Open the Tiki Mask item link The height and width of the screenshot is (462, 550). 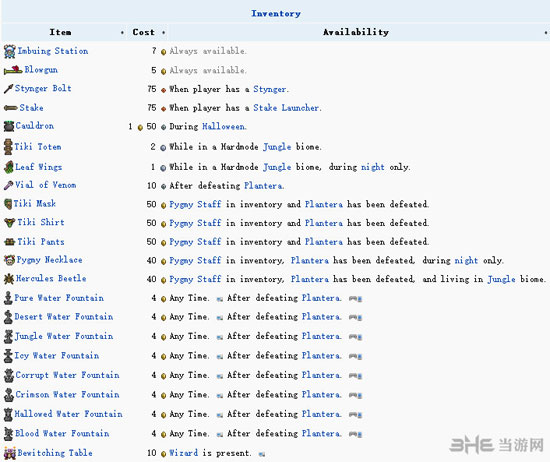(34, 203)
